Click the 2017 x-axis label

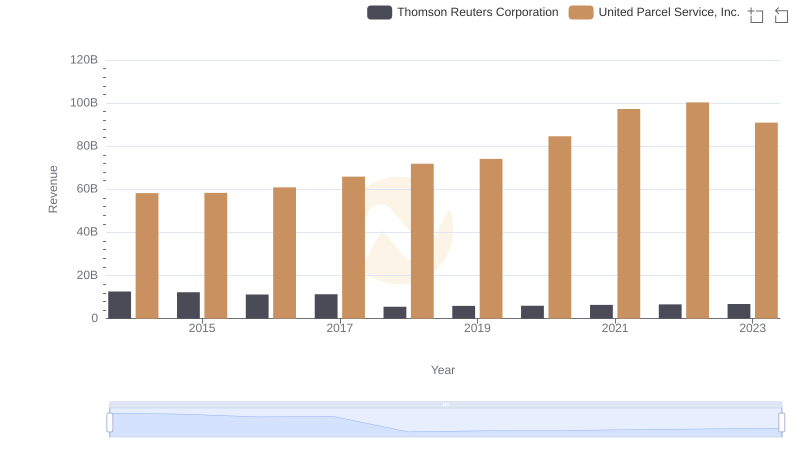click(x=340, y=328)
